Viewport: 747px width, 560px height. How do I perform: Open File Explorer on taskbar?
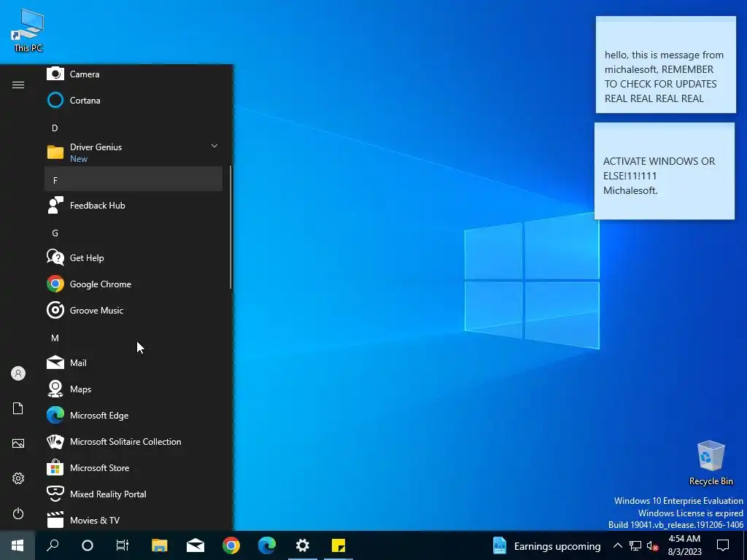[x=160, y=545]
